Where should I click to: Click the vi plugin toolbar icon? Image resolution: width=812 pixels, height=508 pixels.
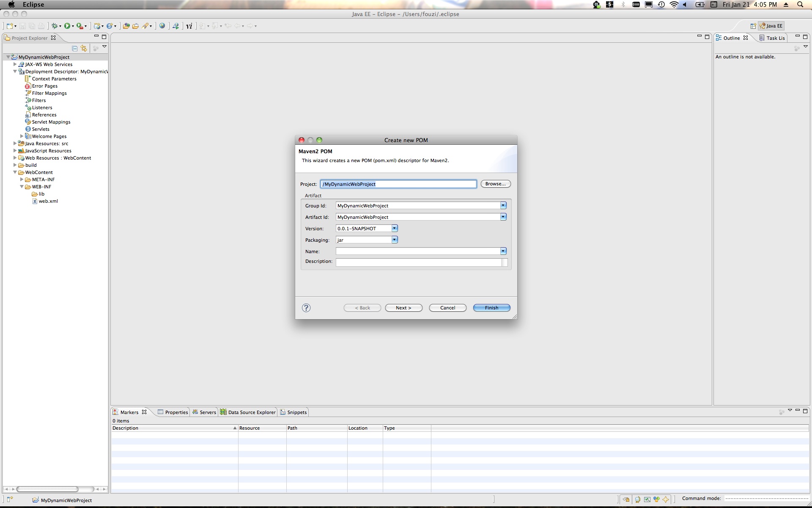(189, 26)
